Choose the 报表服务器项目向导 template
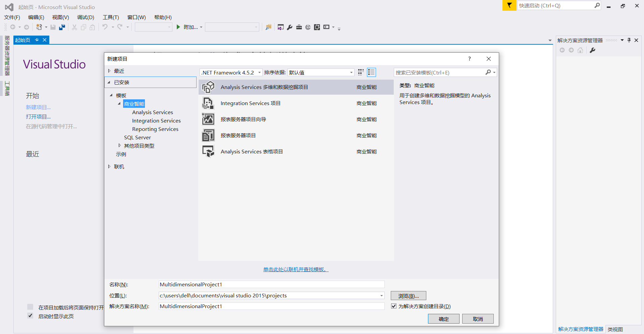The height and width of the screenshot is (334, 644). [243, 119]
